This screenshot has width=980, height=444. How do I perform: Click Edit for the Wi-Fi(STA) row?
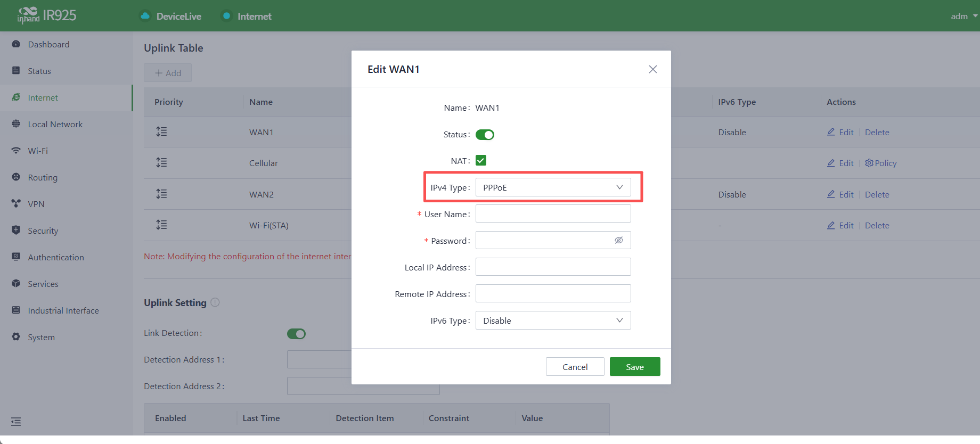[840, 225]
